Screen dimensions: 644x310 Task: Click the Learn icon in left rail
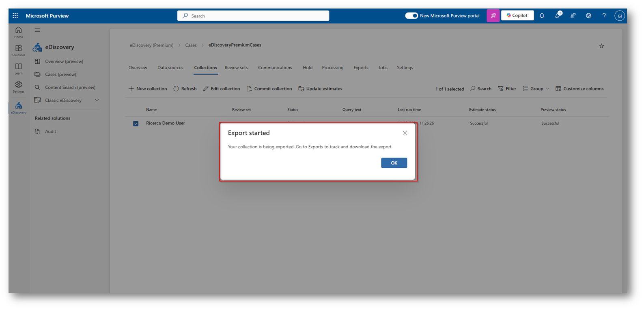(x=18, y=68)
